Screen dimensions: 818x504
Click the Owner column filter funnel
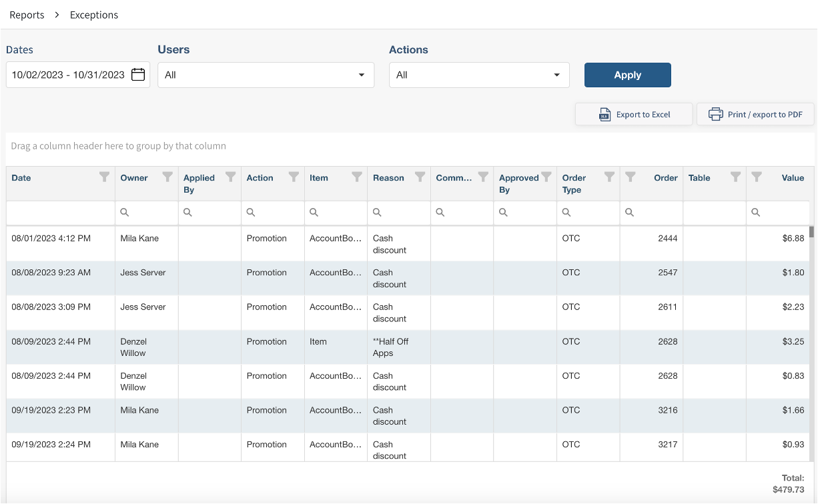(x=167, y=177)
